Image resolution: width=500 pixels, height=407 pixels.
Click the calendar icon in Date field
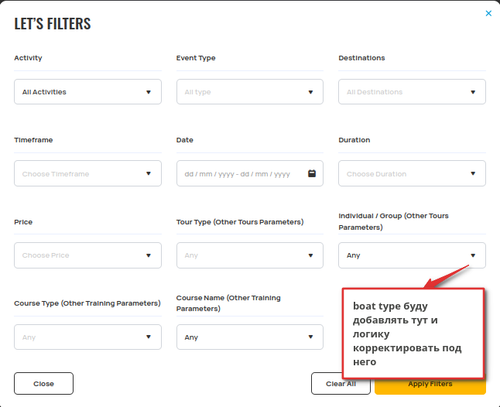312,173
